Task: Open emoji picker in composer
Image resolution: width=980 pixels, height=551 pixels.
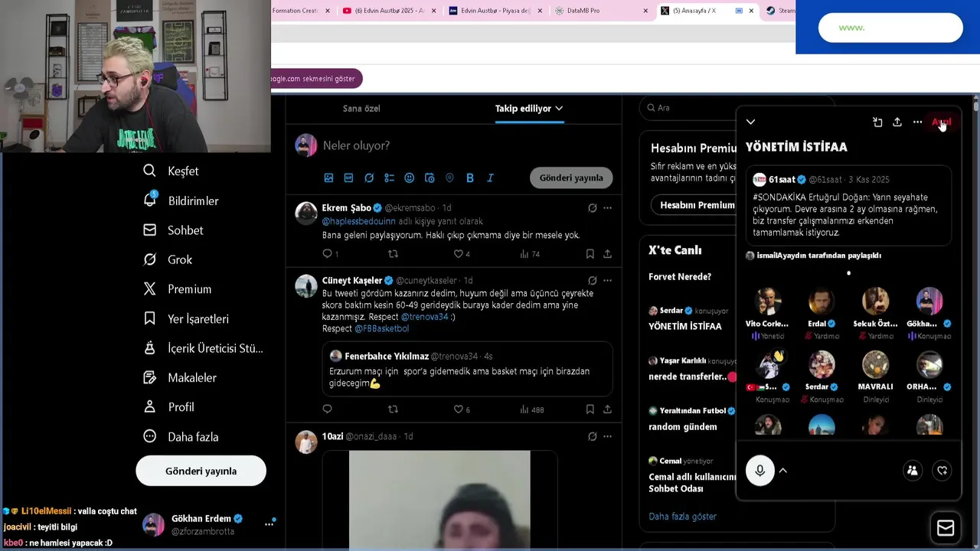Action: coord(409,178)
